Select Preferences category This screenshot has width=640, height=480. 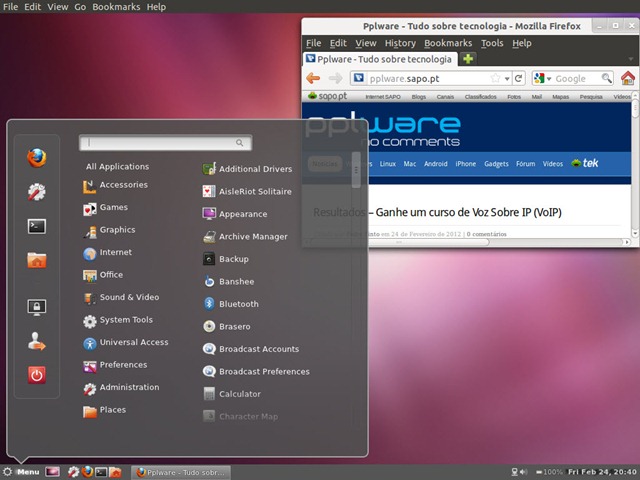[x=115, y=365]
